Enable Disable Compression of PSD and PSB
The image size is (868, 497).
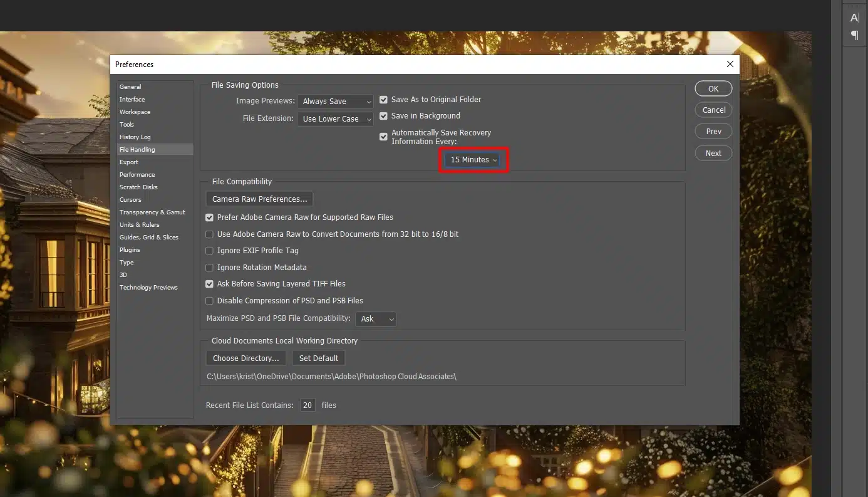click(x=210, y=301)
